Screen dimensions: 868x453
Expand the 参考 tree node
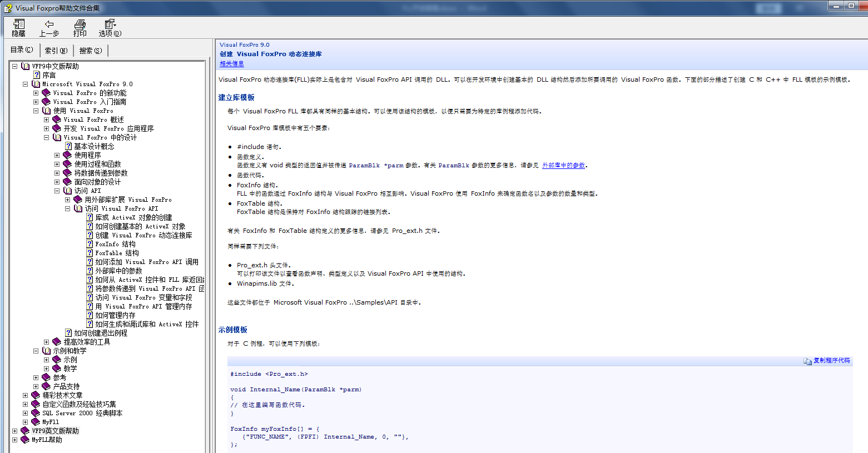click(36, 377)
